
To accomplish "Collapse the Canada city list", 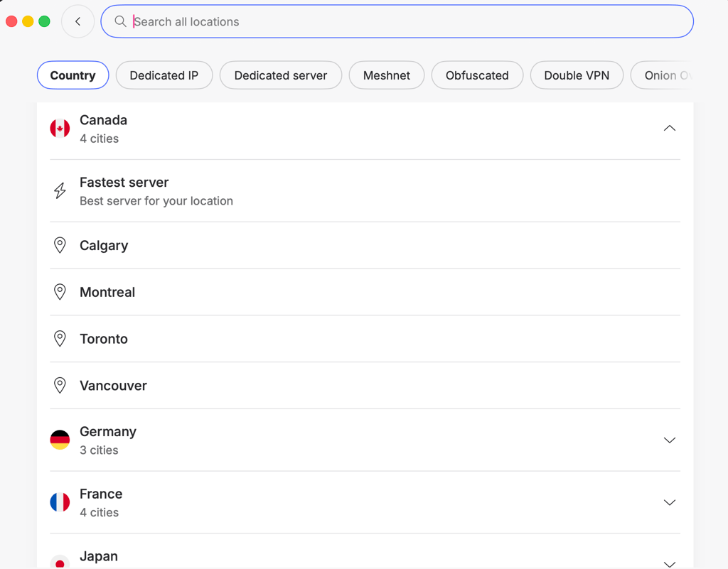I will pos(670,129).
